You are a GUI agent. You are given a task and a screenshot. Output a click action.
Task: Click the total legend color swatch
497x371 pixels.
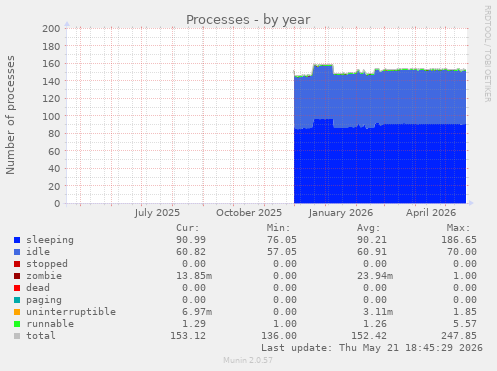coord(17,336)
